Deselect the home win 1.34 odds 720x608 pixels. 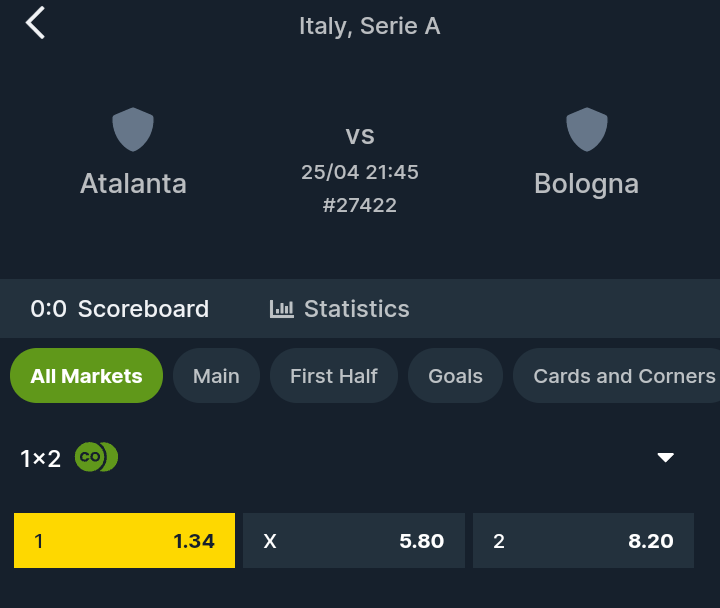[124, 540]
